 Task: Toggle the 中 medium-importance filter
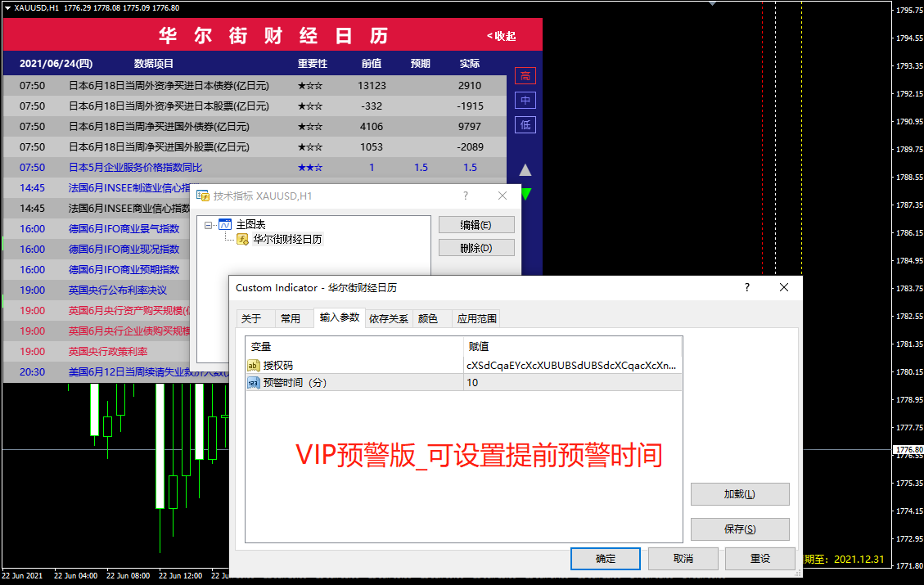[525, 101]
